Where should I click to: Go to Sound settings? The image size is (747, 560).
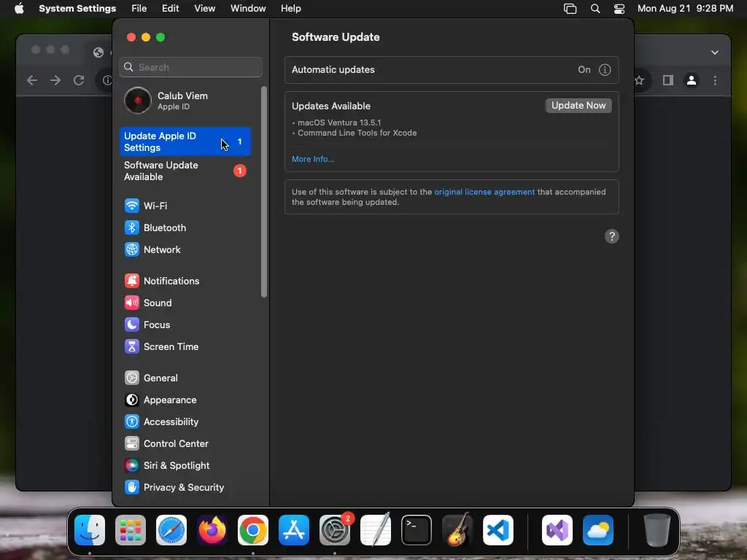pyautogui.click(x=147, y=303)
